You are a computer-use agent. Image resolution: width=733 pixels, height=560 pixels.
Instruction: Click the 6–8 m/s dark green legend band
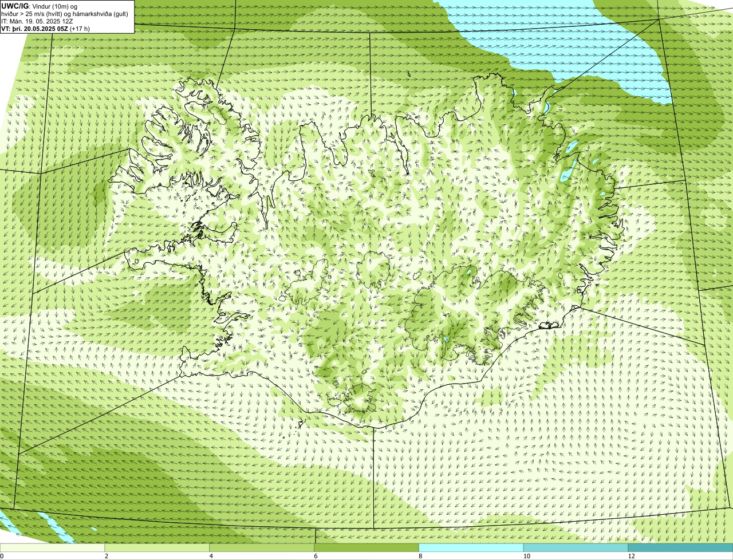367,548
